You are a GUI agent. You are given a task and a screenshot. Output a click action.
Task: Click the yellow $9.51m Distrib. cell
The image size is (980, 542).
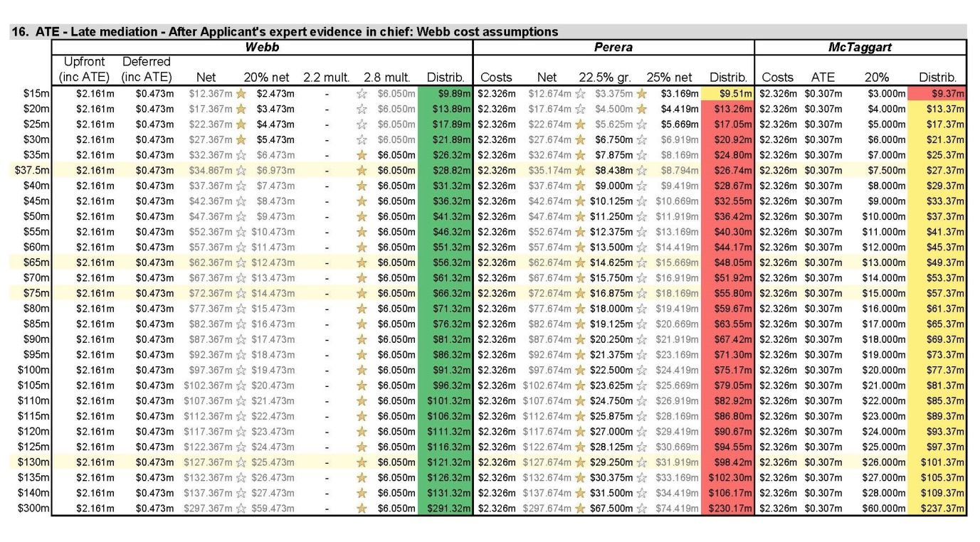coord(727,93)
